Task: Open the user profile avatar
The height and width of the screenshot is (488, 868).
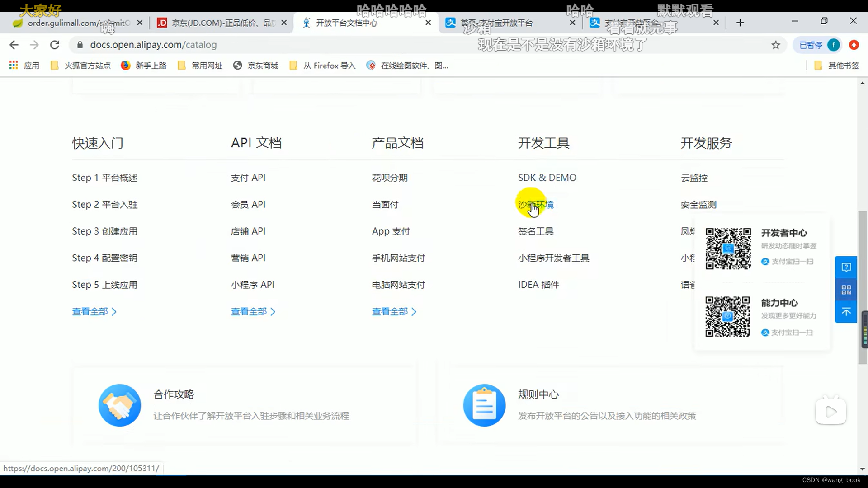Action: tap(834, 45)
